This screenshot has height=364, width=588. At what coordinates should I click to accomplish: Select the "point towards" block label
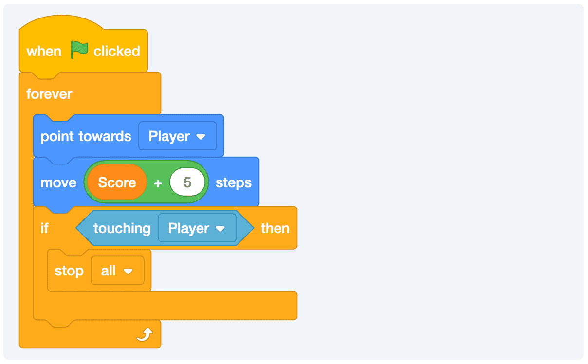[86, 136]
